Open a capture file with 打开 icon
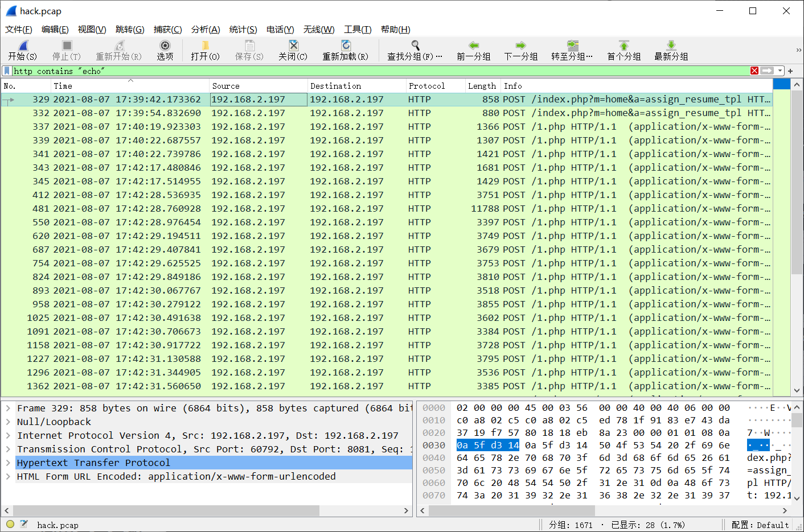Screen dimensions: 804x532 (x=205, y=46)
